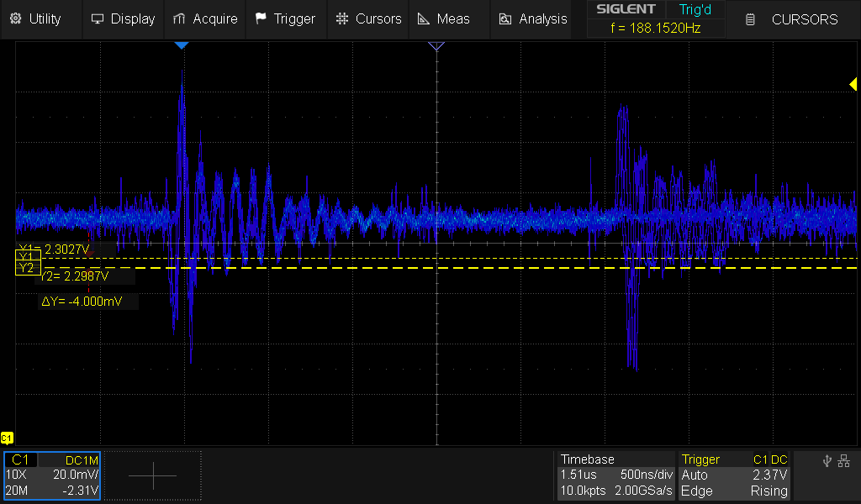Viewport: 861px width, 504px height.
Task: Open the C1 channel settings box
Action: click(52, 475)
